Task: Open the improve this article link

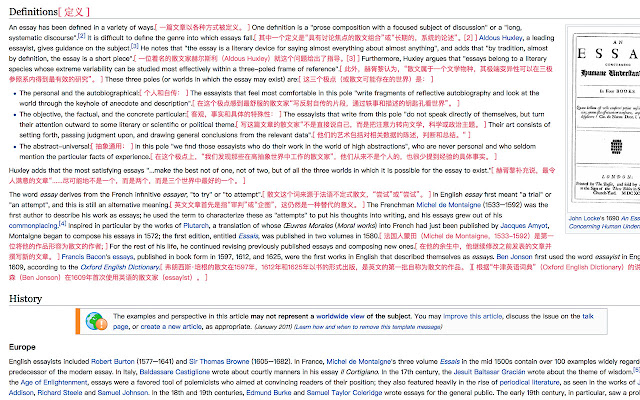Action: (x=474, y=287)
